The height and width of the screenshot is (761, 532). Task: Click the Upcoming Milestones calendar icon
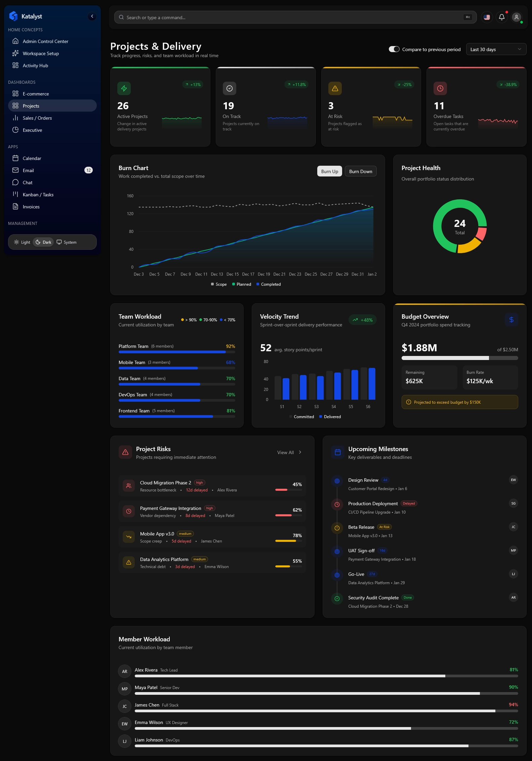(337, 452)
